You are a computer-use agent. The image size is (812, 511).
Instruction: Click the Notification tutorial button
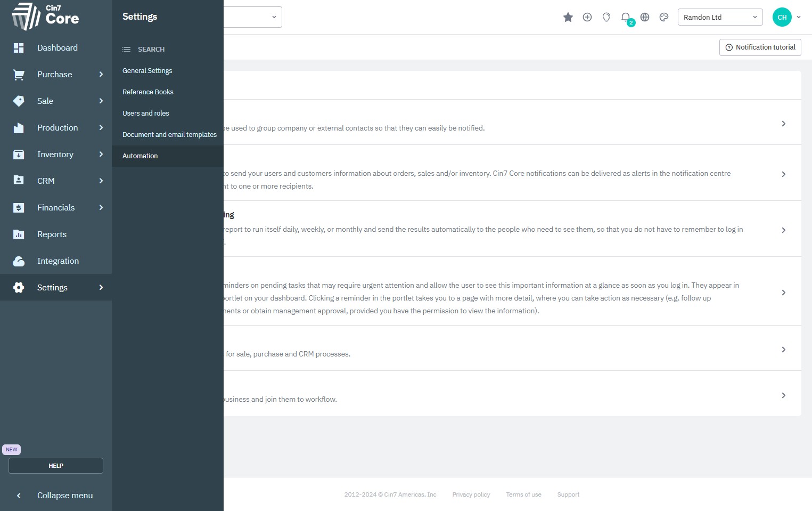pos(760,47)
